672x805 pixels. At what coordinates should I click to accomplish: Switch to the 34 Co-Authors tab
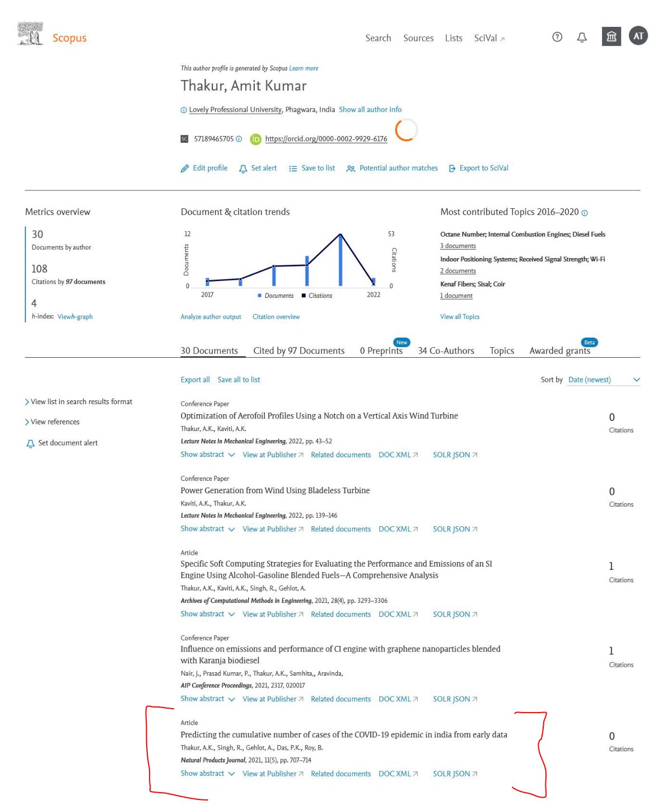coord(446,350)
